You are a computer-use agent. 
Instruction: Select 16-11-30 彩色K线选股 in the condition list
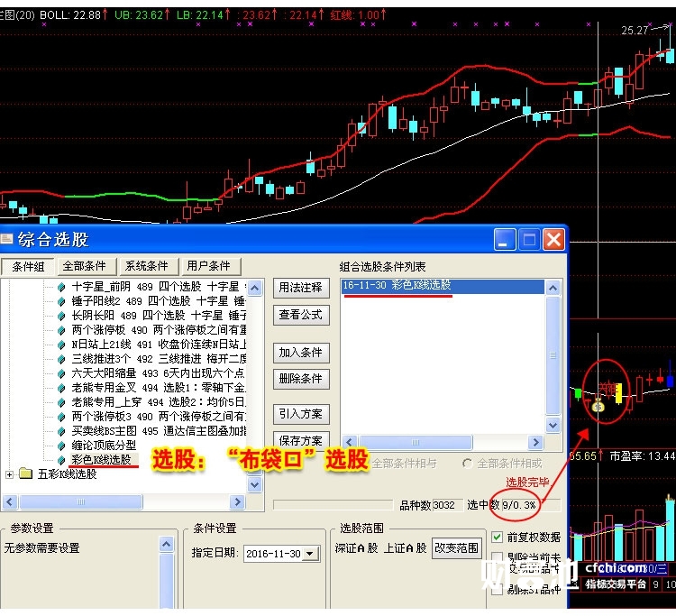pyautogui.click(x=443, y=286)
